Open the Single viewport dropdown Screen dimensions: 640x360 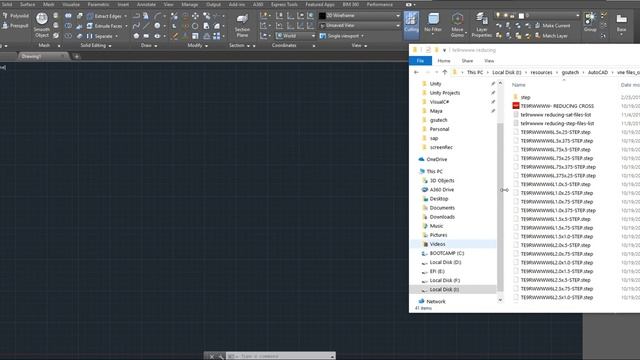(x=341, y=36)
